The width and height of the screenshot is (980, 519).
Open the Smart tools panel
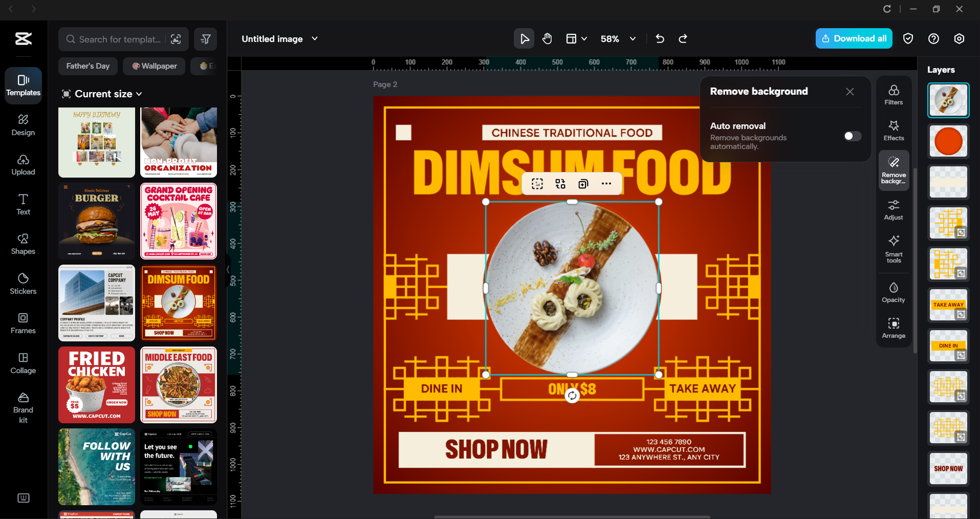pos(894,250)
